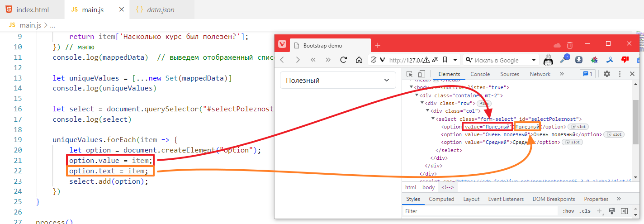644x224 pixels.
Task: Click the body breadcrumb in DevTools
Action: click(x=428, y=187)
